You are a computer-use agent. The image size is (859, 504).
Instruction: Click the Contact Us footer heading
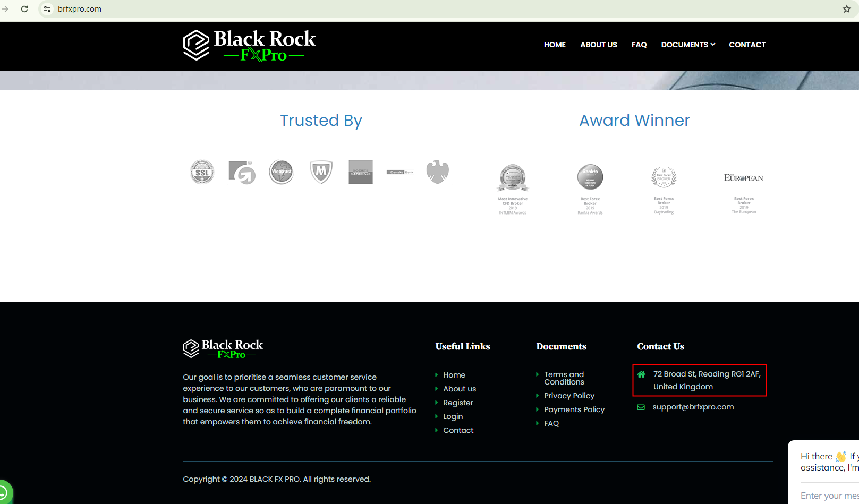click(x=660, y=346)
